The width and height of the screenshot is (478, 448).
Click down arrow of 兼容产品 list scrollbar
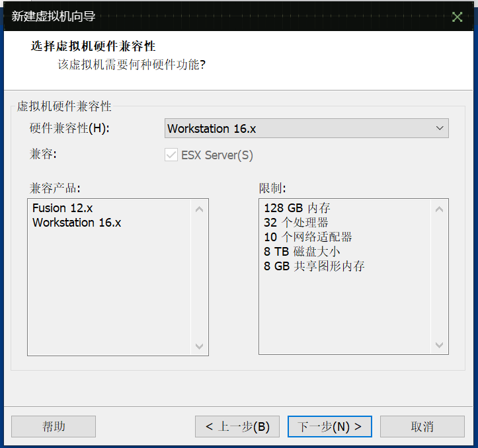[x=200, y=346]
